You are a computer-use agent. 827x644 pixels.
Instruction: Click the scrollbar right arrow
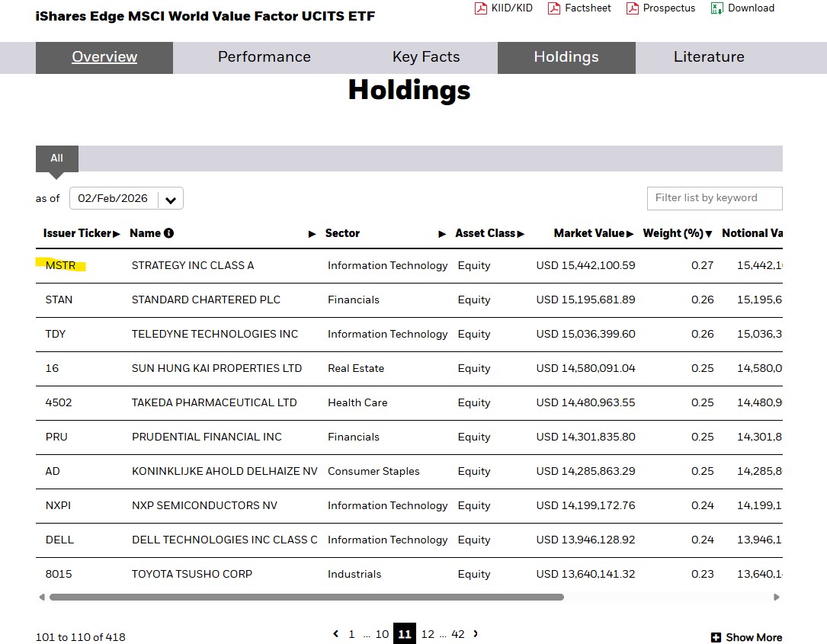coord(777,597)
